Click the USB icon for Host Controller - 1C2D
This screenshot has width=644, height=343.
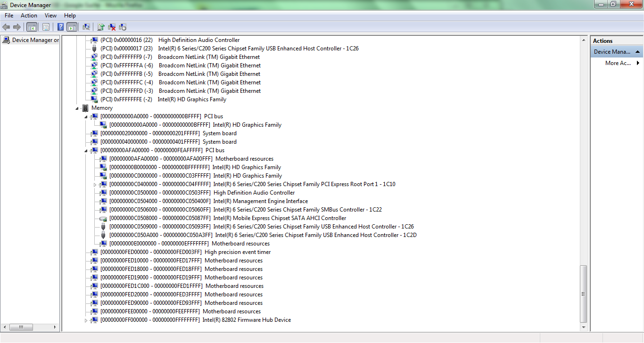point(103,235)
